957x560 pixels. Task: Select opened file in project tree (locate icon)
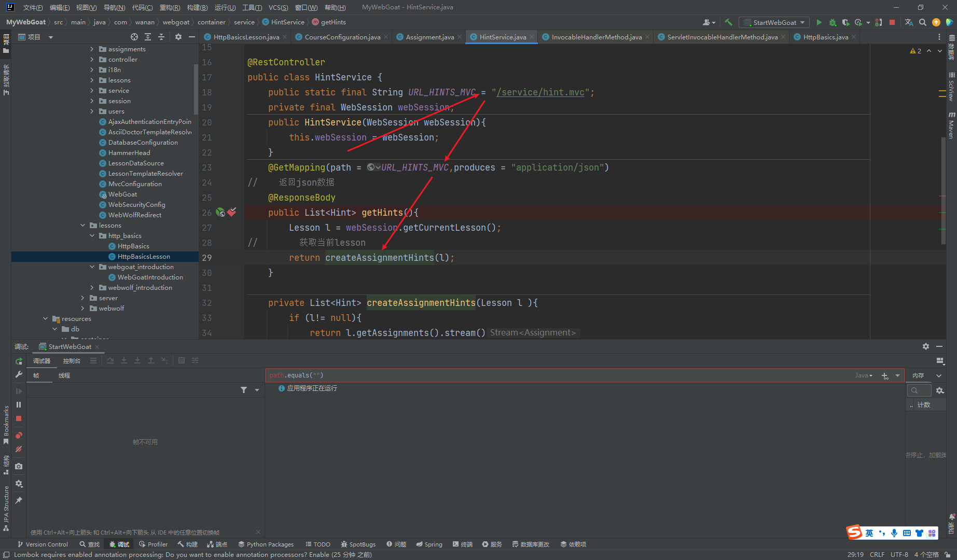click(x=134, y=37)
